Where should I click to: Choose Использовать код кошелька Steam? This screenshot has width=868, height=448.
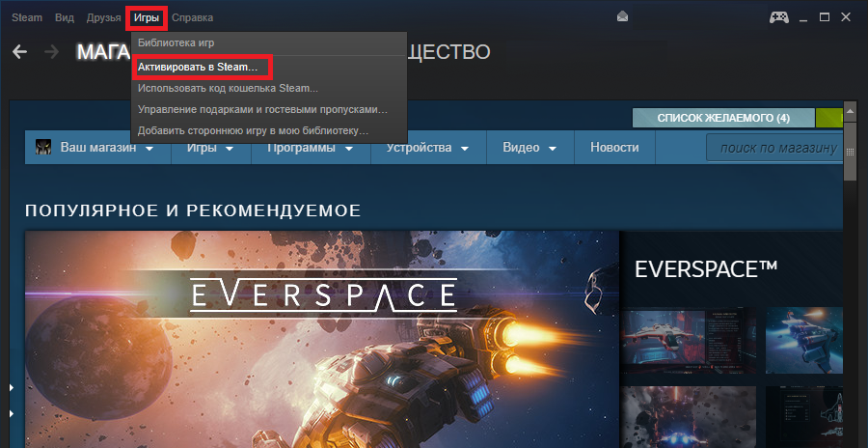point(228,89)
